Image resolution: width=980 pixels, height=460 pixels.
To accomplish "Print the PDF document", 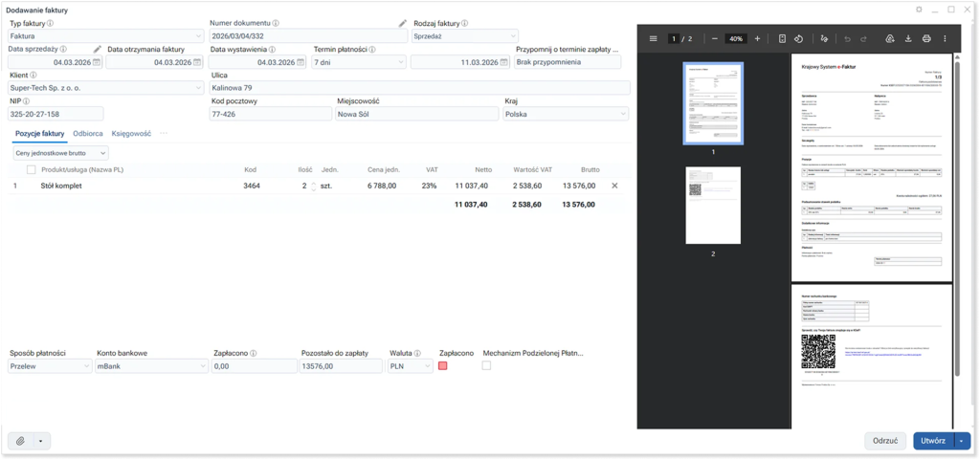I will [x=925, y=39].
